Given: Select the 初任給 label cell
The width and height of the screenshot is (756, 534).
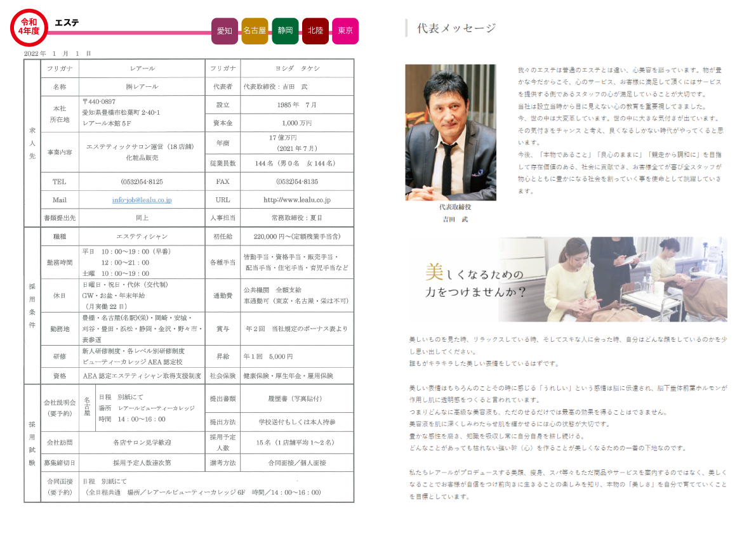Looking at the screenshot, I should [223, 237].
